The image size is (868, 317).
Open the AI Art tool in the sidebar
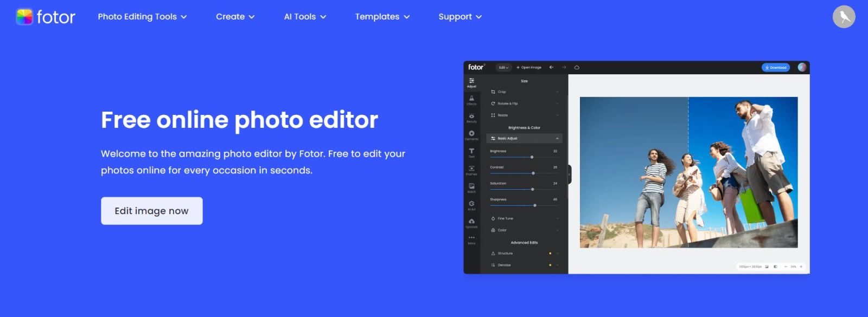coord(471,205)
